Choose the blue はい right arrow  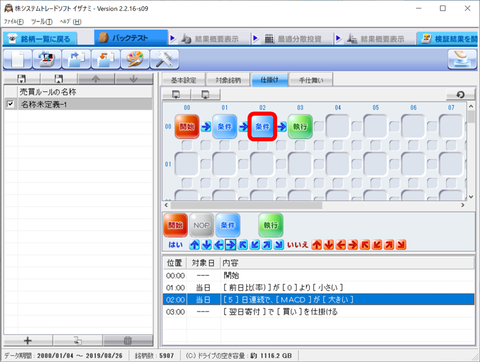coord(231,245)
